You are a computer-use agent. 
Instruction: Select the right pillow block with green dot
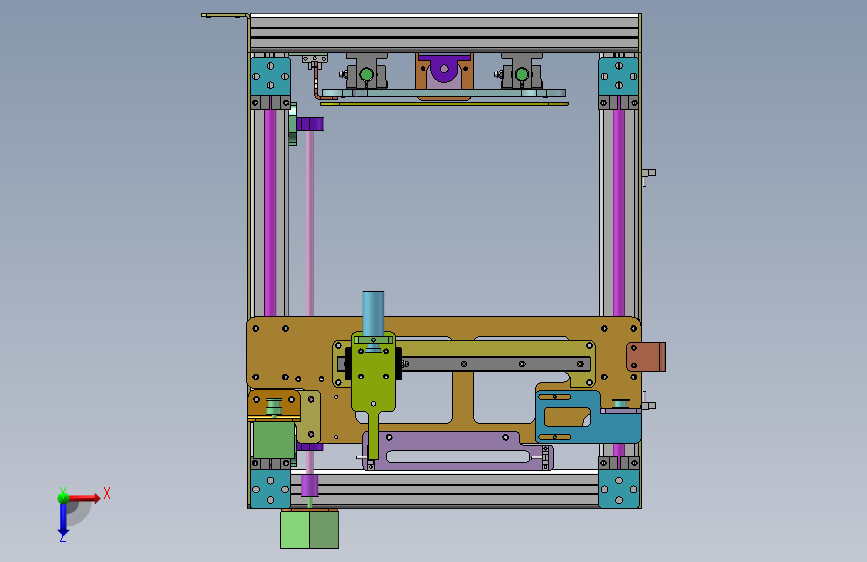coord(521,72)
